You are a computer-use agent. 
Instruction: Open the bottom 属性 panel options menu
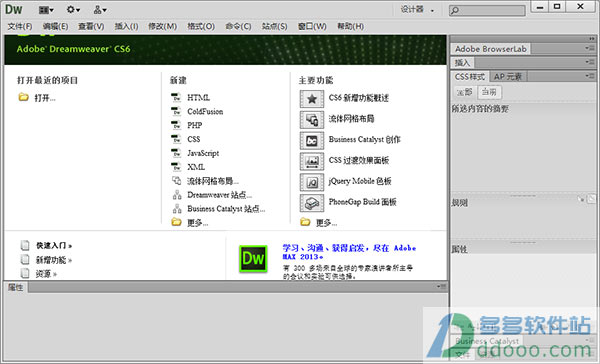coord(441,286)
